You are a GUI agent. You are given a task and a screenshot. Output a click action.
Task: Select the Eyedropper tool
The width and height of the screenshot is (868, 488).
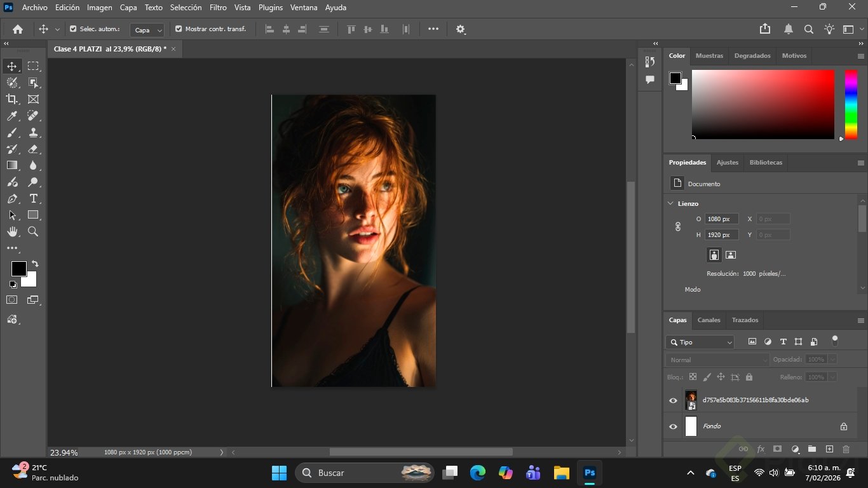coord(12,116)
